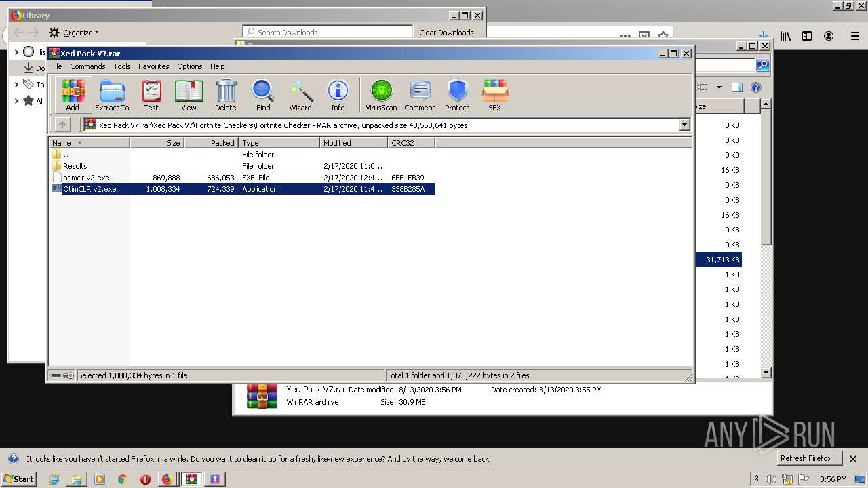Select the OtimCLR v2.exe application row

[x=242, y=189]
